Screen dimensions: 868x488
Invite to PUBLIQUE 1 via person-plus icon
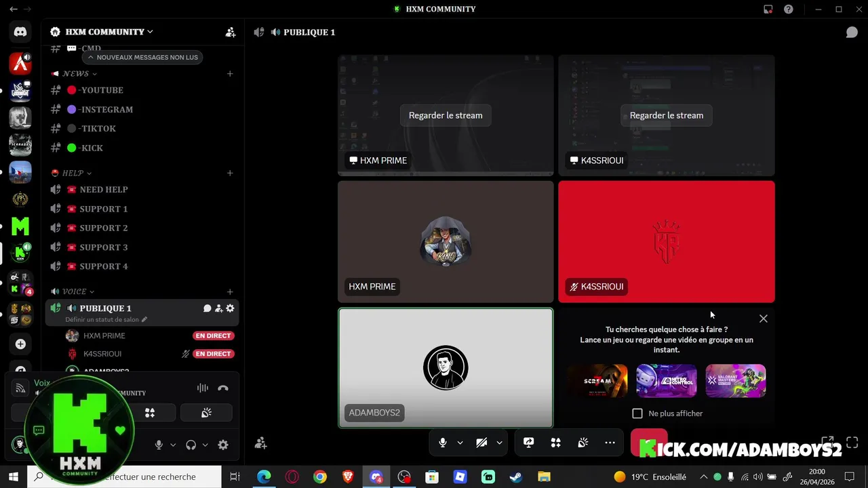[x=218, y=308]
